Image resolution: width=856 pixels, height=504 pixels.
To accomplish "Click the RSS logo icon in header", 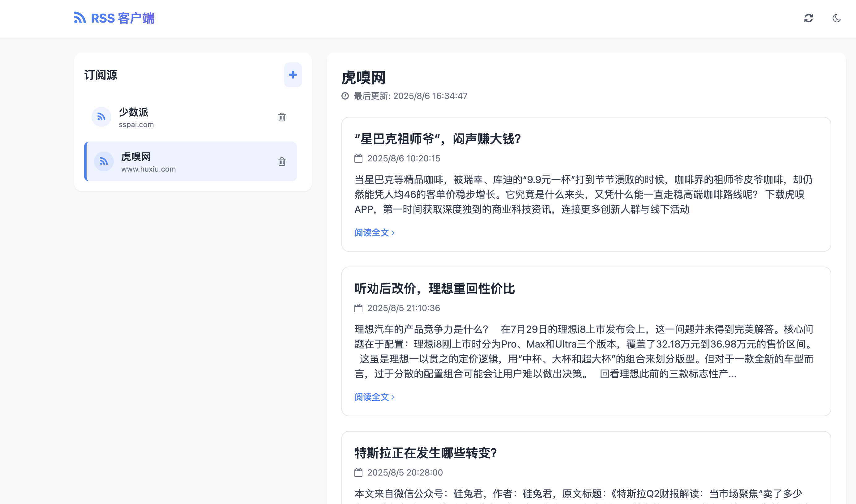I will point(80,18).
